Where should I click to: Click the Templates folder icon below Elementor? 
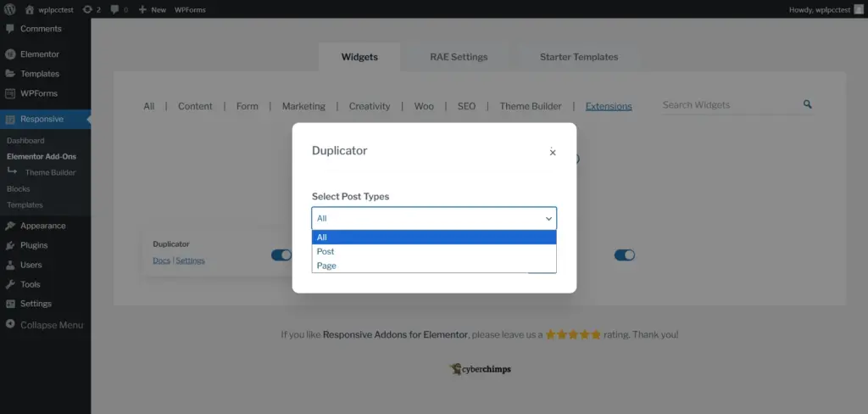pyautogui.click(x=10, y=74)
